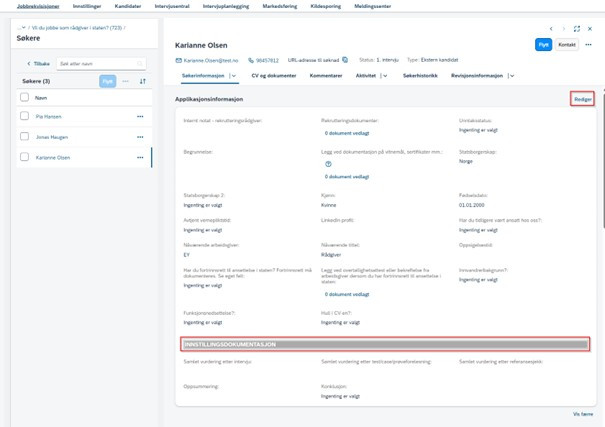
Task: Click the URL-adresse til søknad text
Action: click(313, 60)
